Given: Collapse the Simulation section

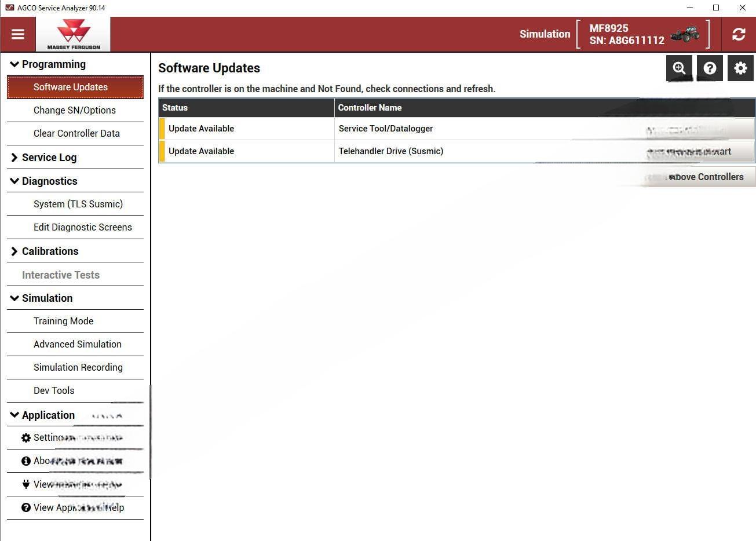Looking at the screenshot, I should pos(15,298).
